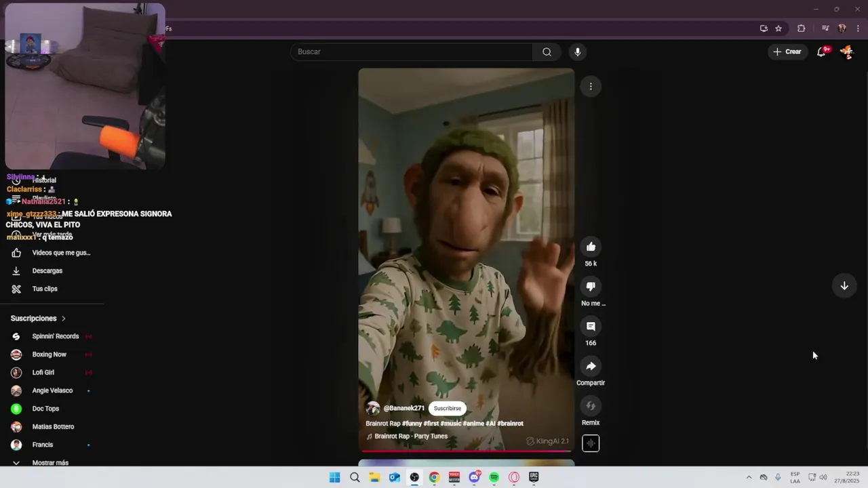Open browser extensions puzzle icon
Screen dimensions: 868x488
tap(802, 28)
